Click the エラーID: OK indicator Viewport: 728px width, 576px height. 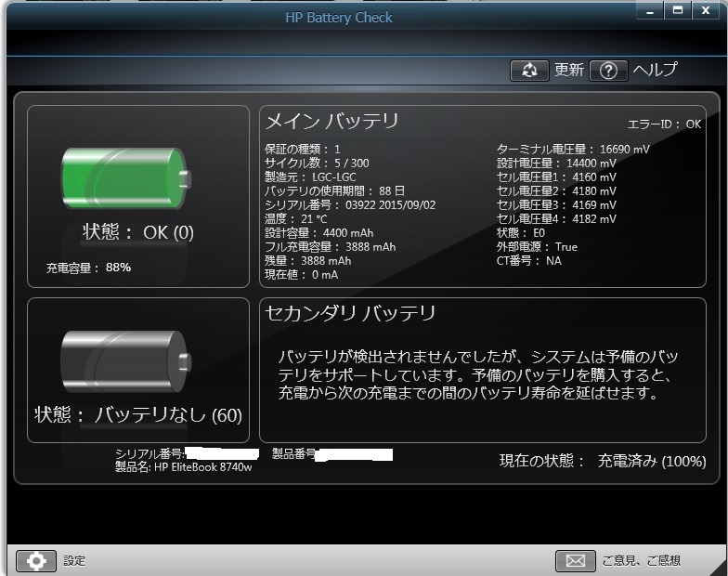coord(664,124)
